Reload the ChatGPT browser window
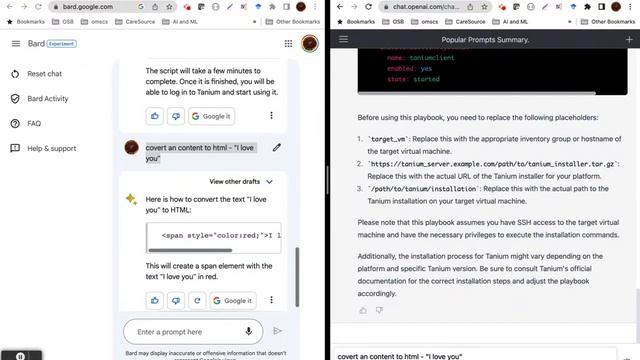Viewport: 640px width, 360px height. point(368,7)
